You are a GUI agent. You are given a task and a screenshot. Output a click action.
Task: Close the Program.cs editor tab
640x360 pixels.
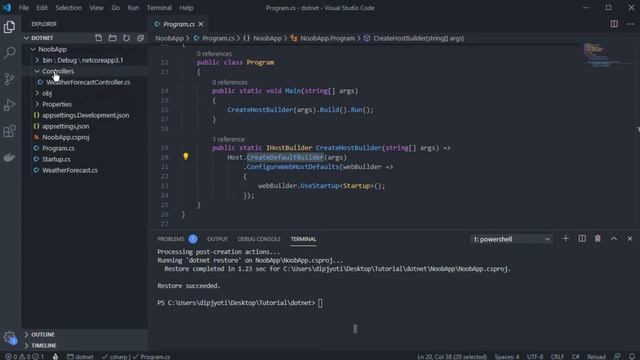201,24
